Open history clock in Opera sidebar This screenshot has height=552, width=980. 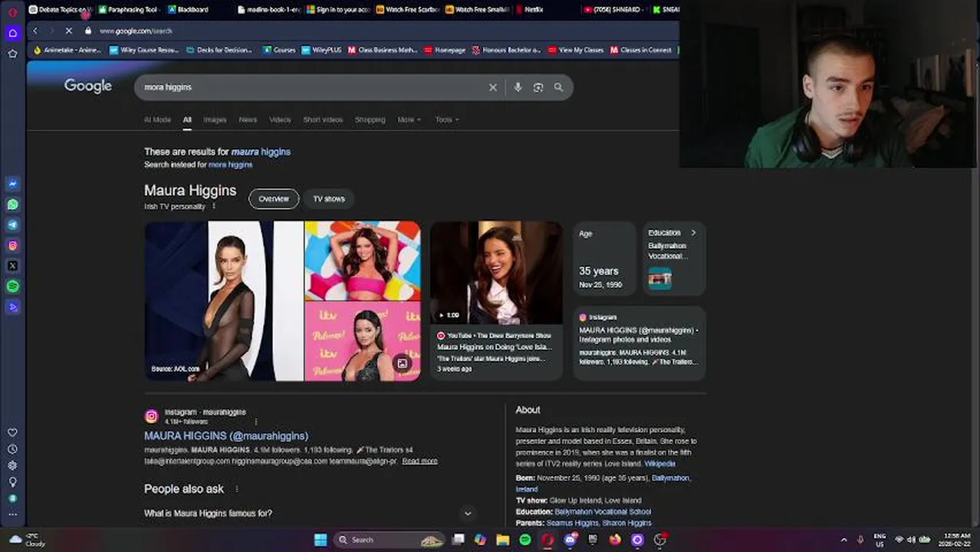click(12, 449)
